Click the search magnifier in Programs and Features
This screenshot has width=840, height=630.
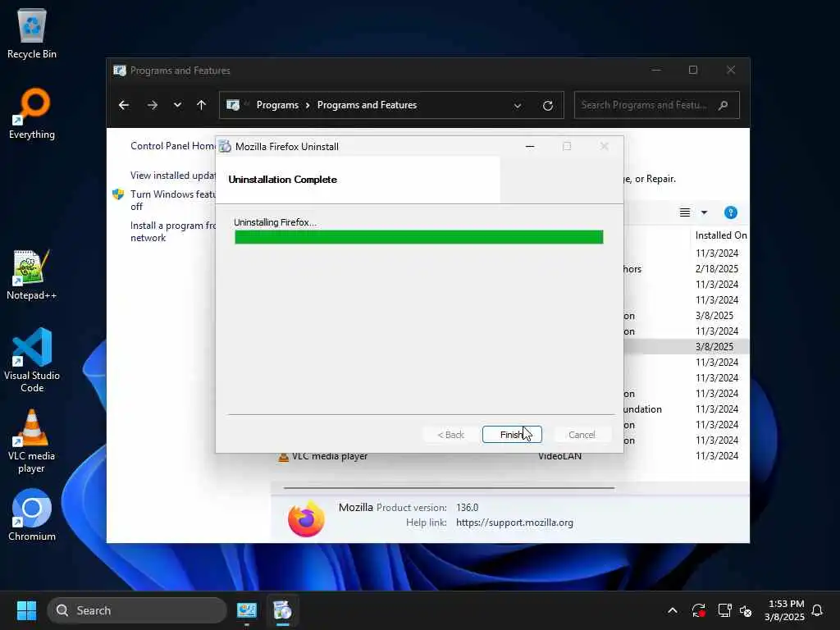click(724, 105)
